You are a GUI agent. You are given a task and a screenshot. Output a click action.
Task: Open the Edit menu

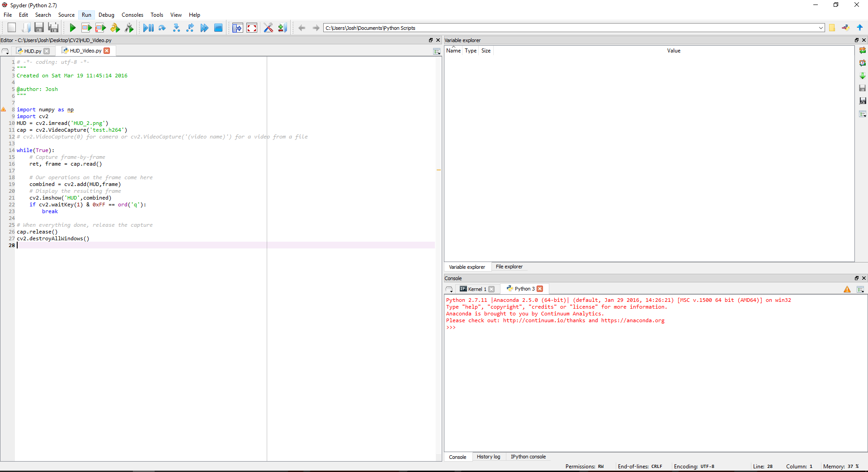point(24,15)
